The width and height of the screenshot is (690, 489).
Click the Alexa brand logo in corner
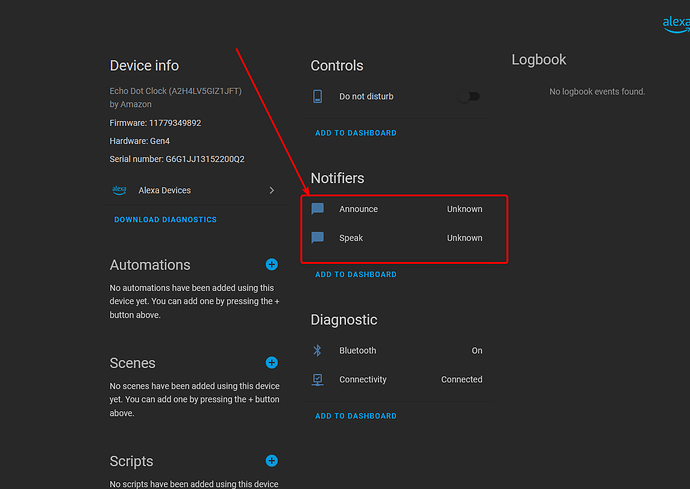676,24
